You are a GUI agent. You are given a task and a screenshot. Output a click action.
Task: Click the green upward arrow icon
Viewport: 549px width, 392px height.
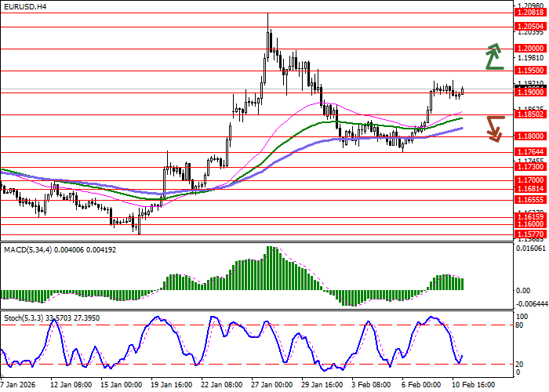point(493,56)
